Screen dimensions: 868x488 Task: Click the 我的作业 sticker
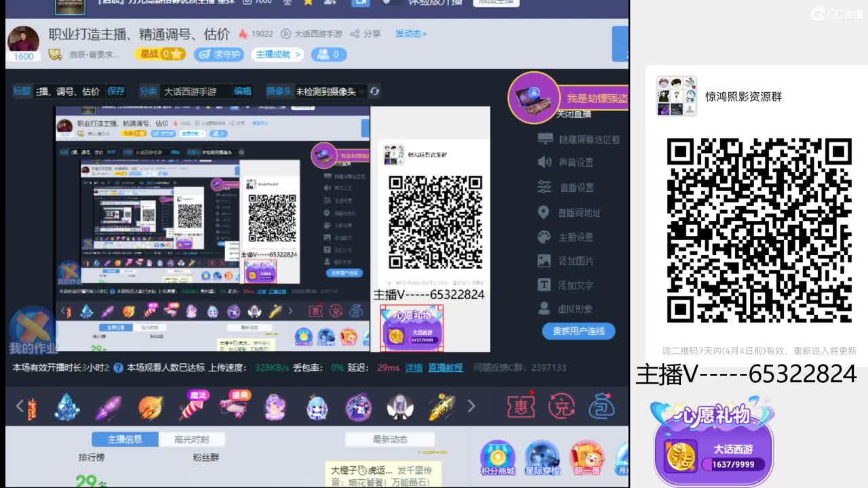[33, 330]
